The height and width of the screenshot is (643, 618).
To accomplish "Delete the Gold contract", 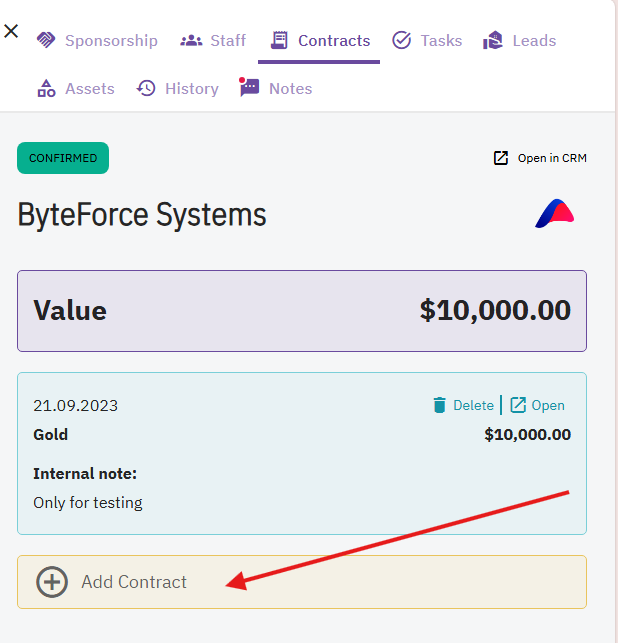I will (x=463, y=405).
